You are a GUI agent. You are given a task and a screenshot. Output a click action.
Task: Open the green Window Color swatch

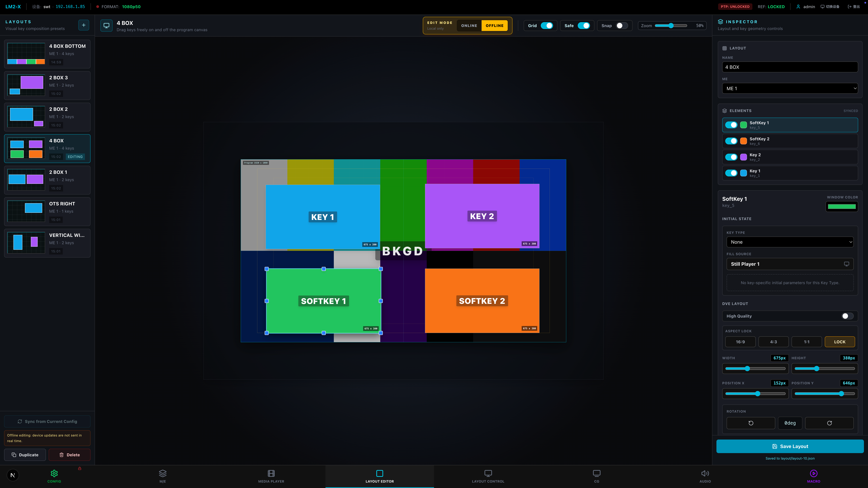point(842,206)
